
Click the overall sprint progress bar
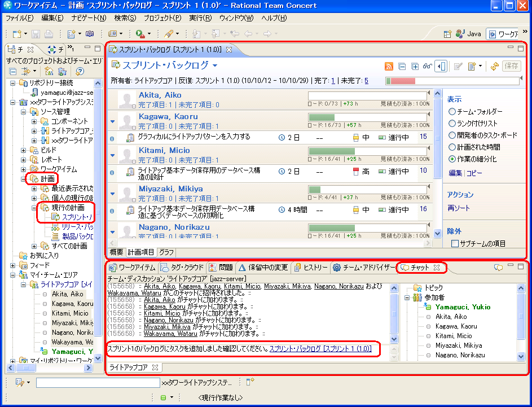pyautogui.click(x=452, y=81)
